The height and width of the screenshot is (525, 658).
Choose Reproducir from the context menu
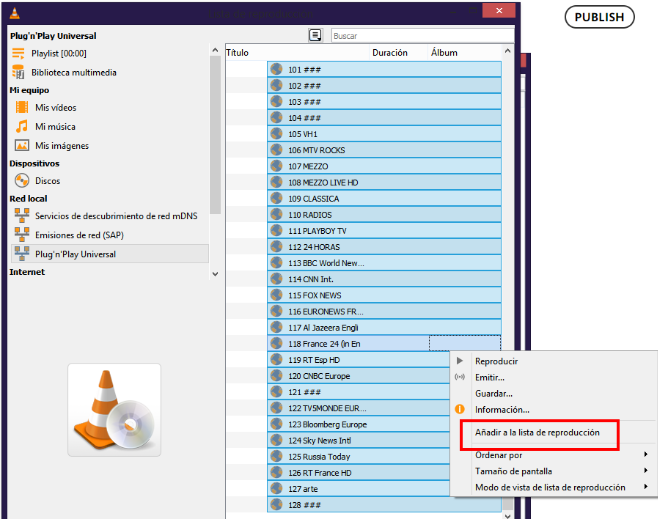tap(496, 361)
